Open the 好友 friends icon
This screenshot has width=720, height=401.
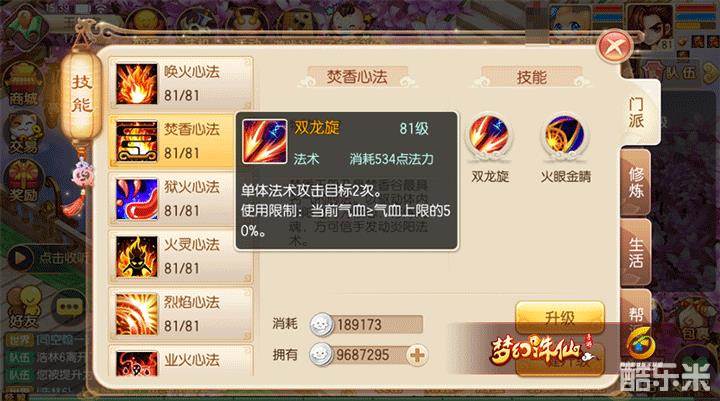point(23,307)
